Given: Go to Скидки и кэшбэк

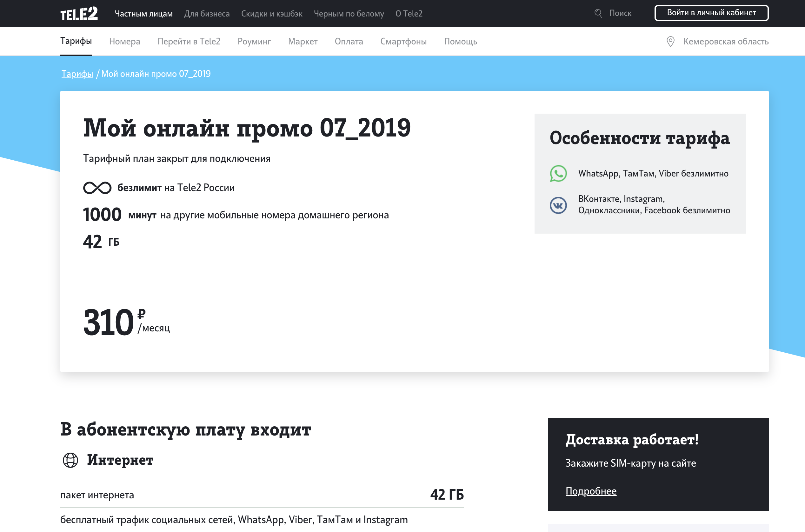Looking at the screenshot, I should (x=272, y=14).
